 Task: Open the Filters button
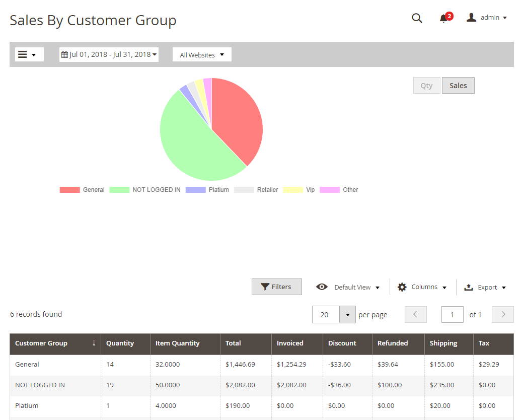276,287
